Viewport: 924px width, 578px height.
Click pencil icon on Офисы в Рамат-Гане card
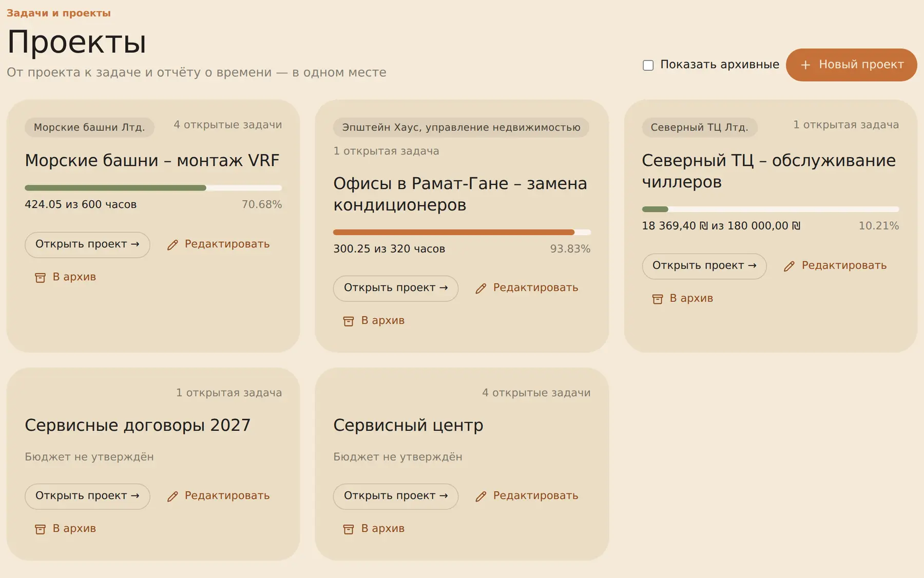(x=481, y=288)
